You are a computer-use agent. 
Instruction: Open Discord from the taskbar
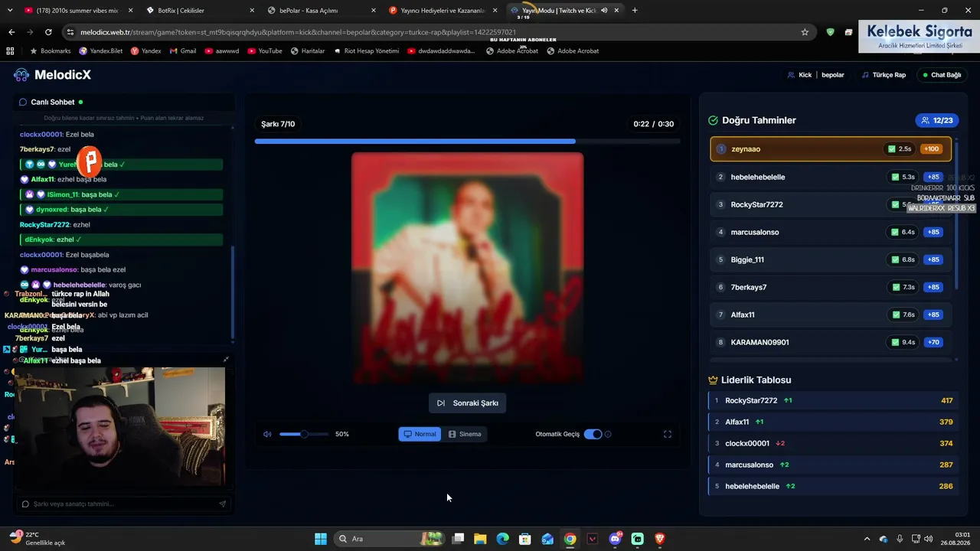(x=615, y=539)
